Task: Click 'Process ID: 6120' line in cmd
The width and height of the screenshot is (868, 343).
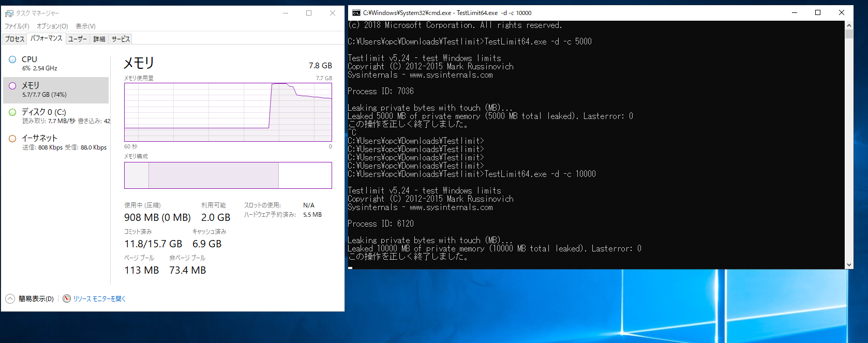Action: [381, 223]
